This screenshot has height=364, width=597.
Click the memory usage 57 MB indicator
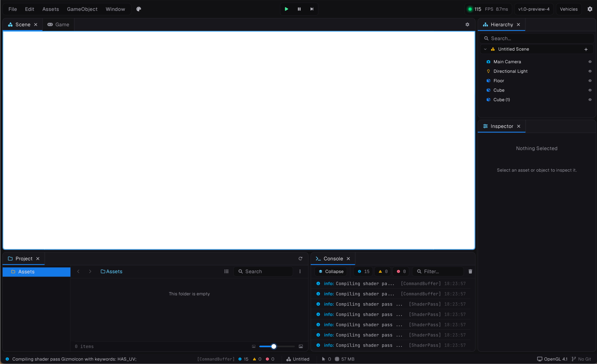point(344,359)
